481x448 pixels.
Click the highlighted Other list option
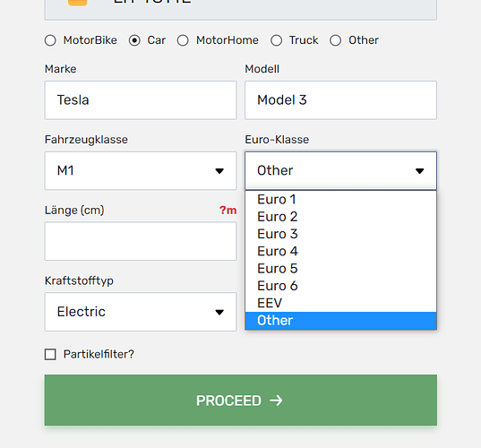pyautogui.click(x=340, y=321)
